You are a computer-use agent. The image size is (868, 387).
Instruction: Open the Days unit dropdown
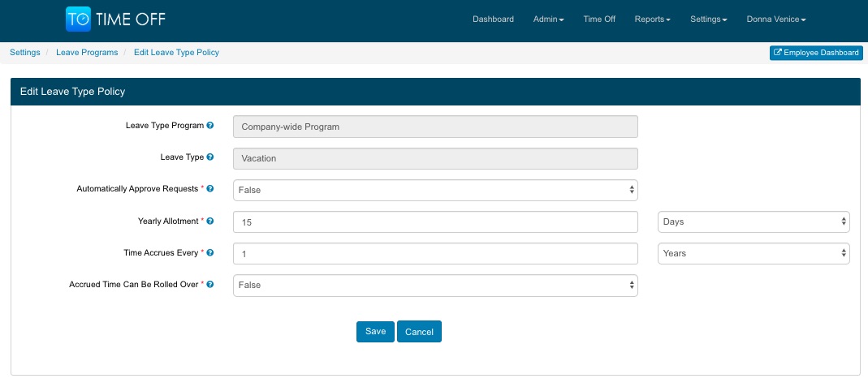click(753, 221)
